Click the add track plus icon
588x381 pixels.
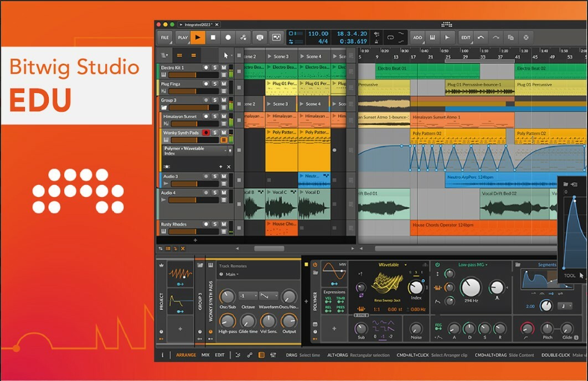coord(195,240)
